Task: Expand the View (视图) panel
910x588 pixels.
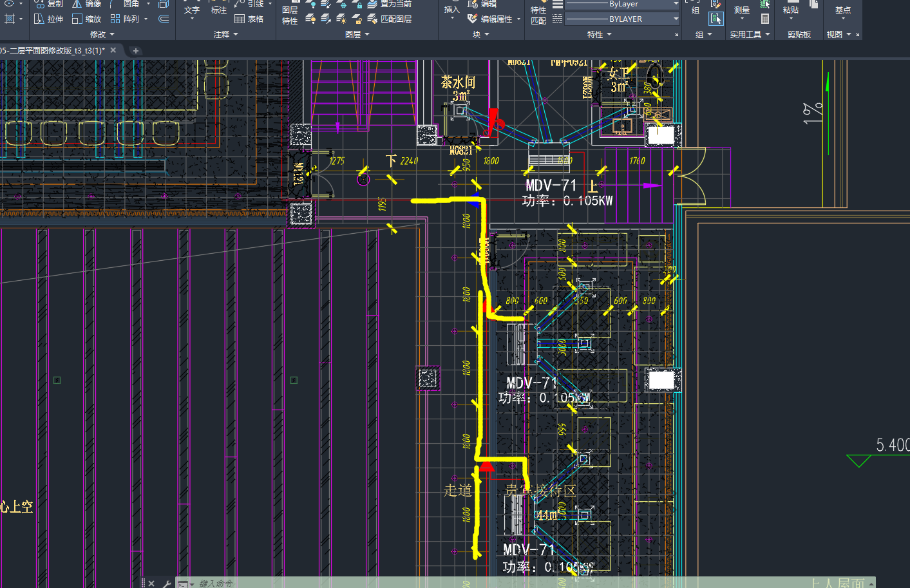Action: click(x=839, y=34)
